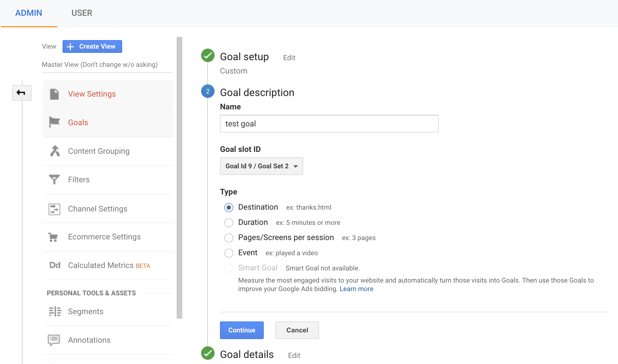Screen dimensions: 618x364
Task: Open Content Grouping via its icon
Action: tap(55, 151)
